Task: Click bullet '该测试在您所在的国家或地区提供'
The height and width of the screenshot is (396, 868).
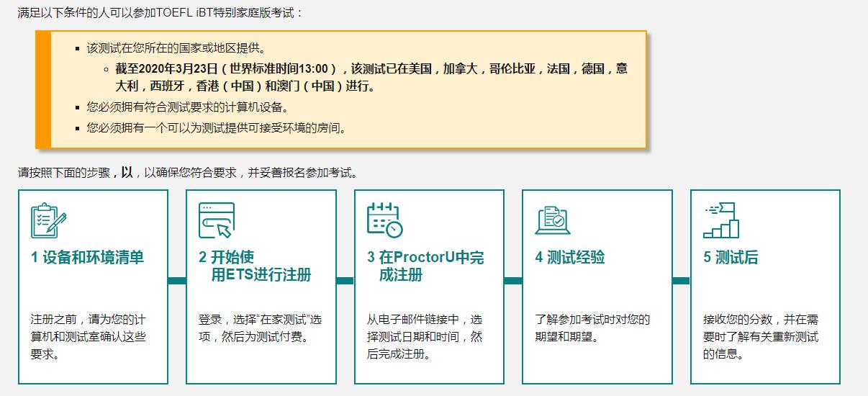Action: [176, 49]
